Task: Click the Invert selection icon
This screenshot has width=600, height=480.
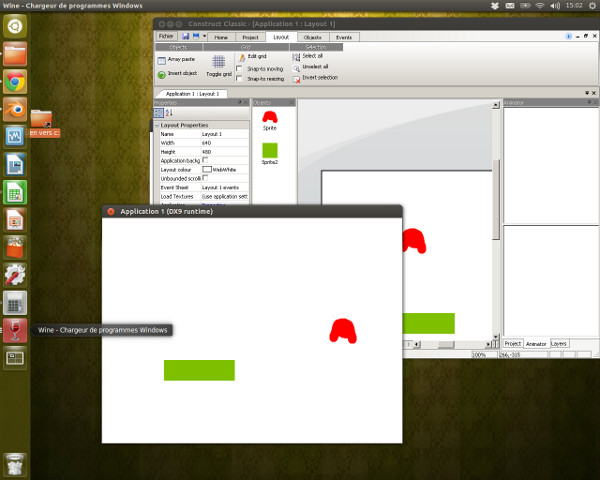Action: (x=296, y=79)
